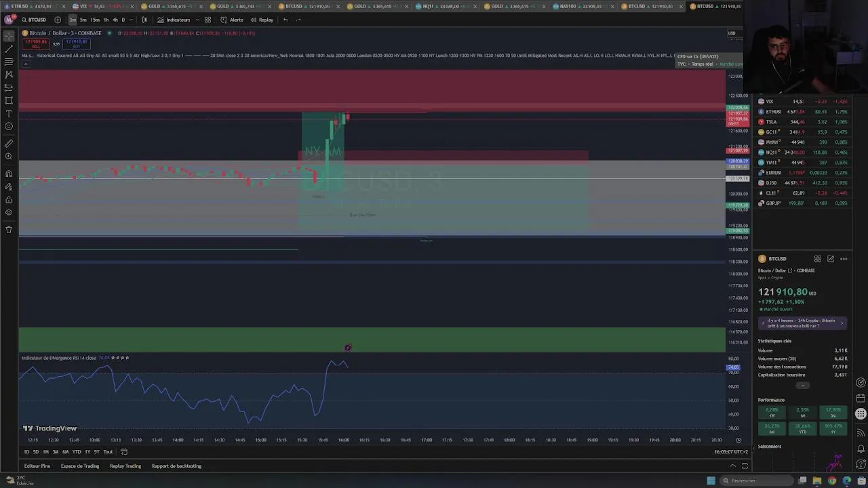Open the user profile avatar menu
868x488 pixels.
(9, 20)
